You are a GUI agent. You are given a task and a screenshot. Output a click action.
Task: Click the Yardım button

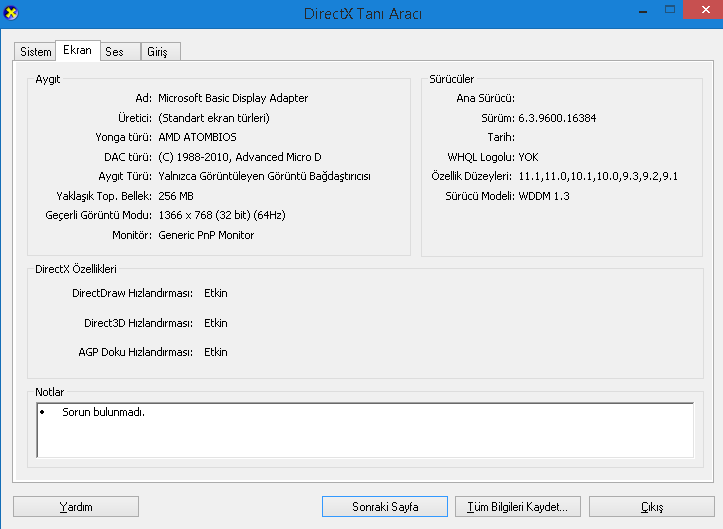(76, 507)
